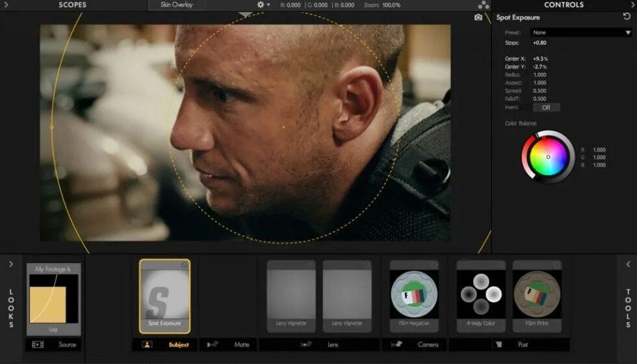Image resolution: width=637 pixels, height=364 pixels.
Task: Click the Spread value 0.500
Action: coord(539,90)
